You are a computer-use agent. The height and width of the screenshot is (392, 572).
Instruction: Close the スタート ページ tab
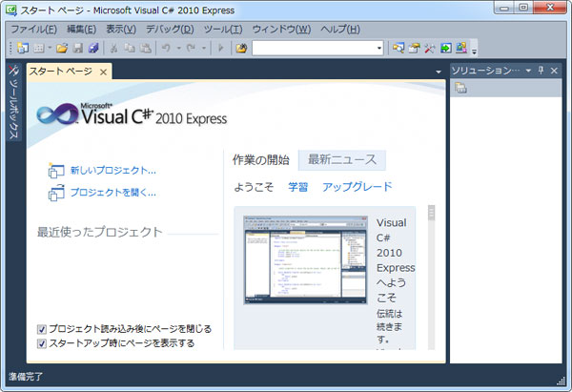tap(103, 72)
